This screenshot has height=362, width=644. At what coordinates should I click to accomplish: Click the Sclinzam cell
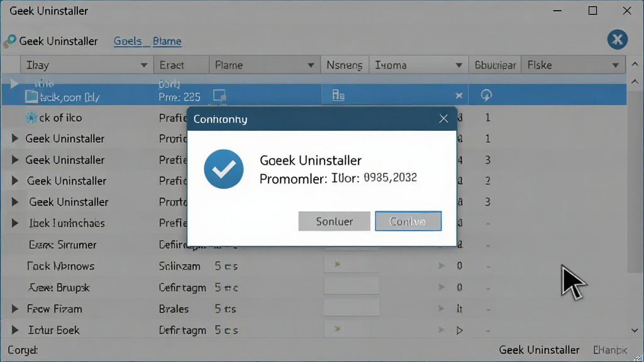179,266
